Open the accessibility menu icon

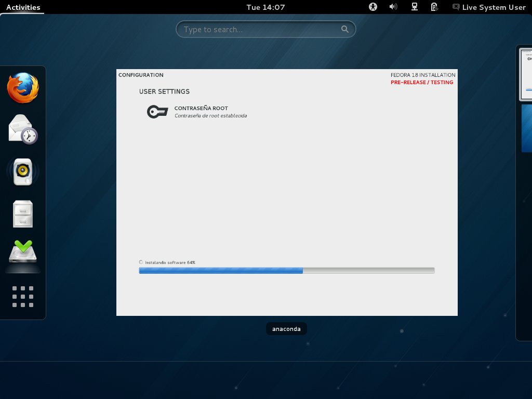pos(373,7)
